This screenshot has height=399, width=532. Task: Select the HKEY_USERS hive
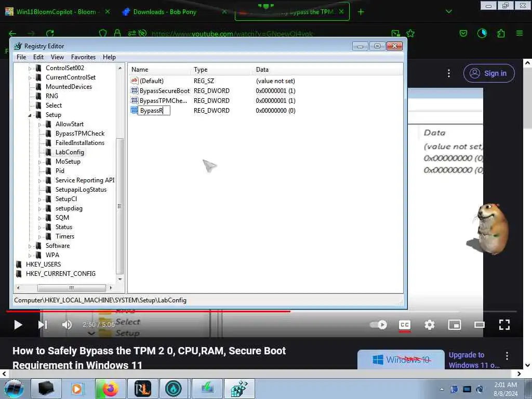[x=43, y=264]
